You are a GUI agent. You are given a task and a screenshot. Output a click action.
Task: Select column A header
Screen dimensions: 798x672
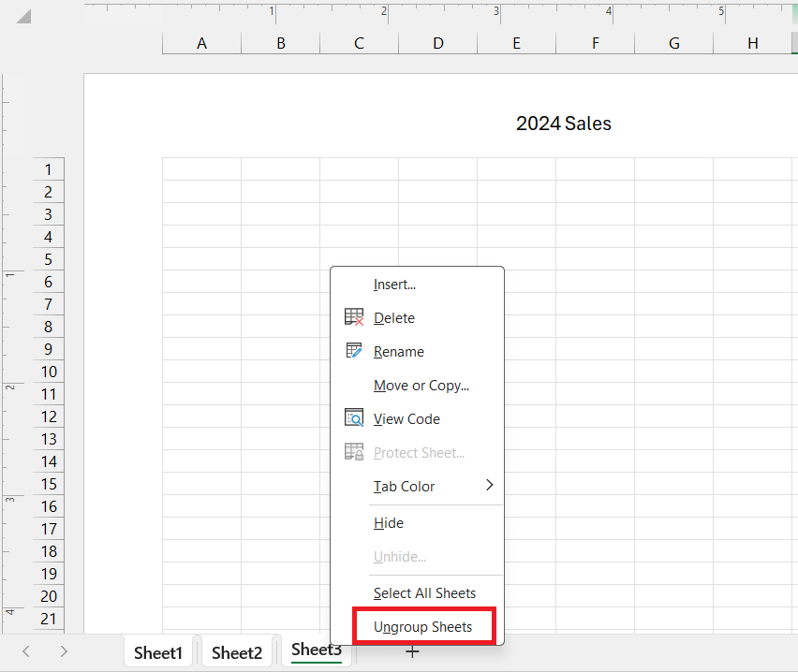(x=201, y=43)
